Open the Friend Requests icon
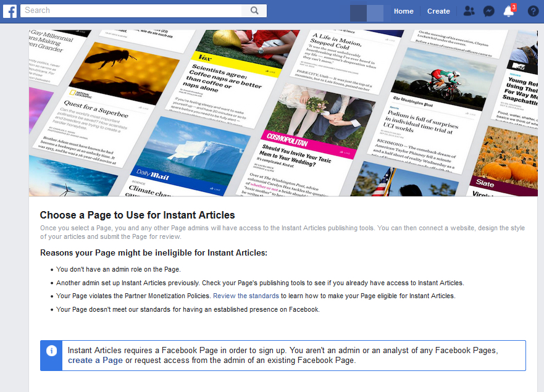 [469, 11]
